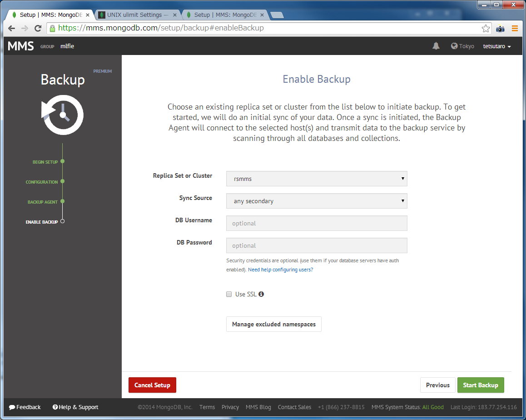Click the DB Username optional field
This screenshot has width=526, height=420.
(317, 223)
